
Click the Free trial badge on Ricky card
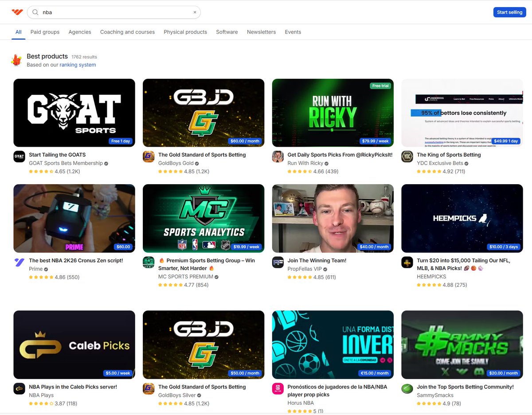pos(380,86)
